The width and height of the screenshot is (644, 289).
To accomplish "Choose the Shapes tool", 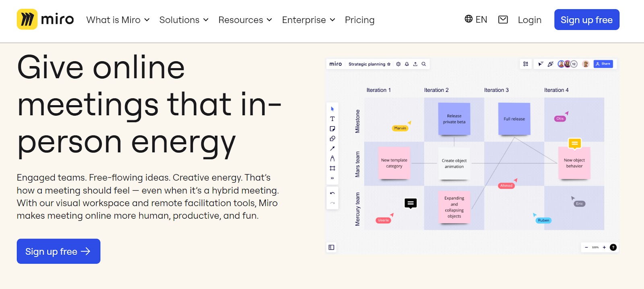I will [x=332, y=139].
